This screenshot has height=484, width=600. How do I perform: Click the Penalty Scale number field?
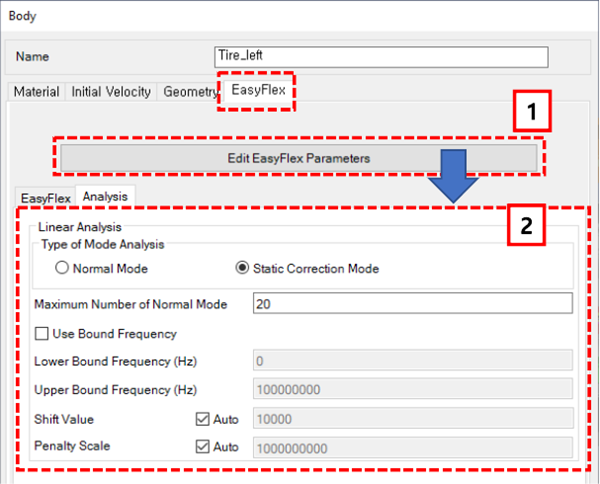413,448
